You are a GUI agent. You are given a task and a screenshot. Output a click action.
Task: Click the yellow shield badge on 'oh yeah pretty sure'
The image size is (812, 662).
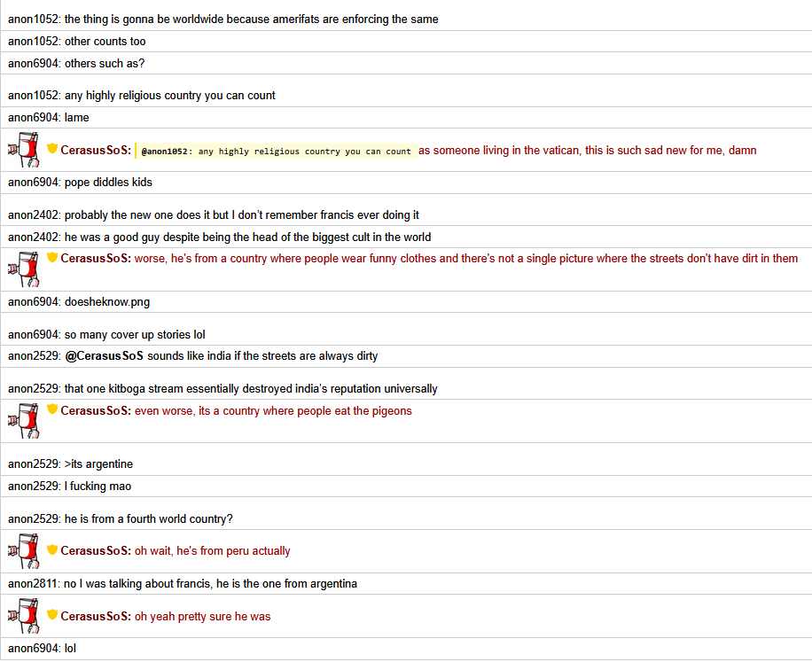(51, 614)
